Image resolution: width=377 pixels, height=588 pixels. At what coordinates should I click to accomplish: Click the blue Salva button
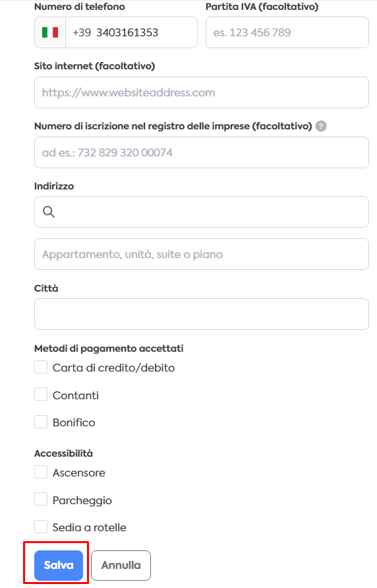[59, 565]
